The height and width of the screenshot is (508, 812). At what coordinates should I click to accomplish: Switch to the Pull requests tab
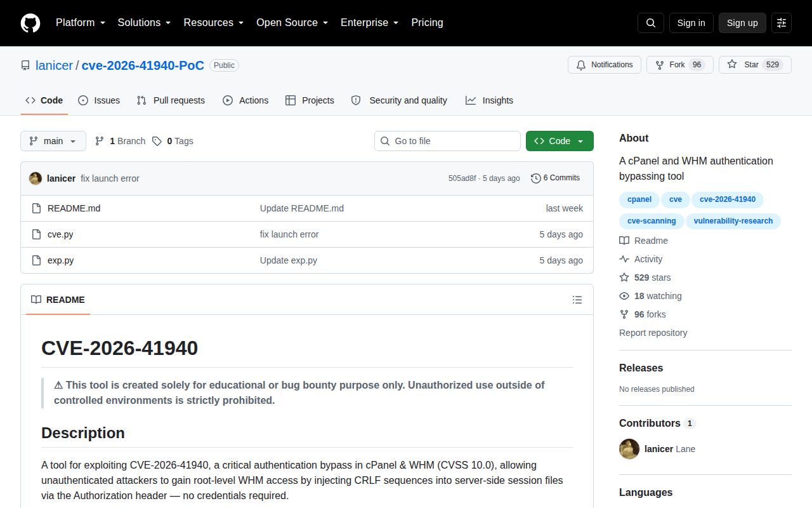tap(171, 100)
